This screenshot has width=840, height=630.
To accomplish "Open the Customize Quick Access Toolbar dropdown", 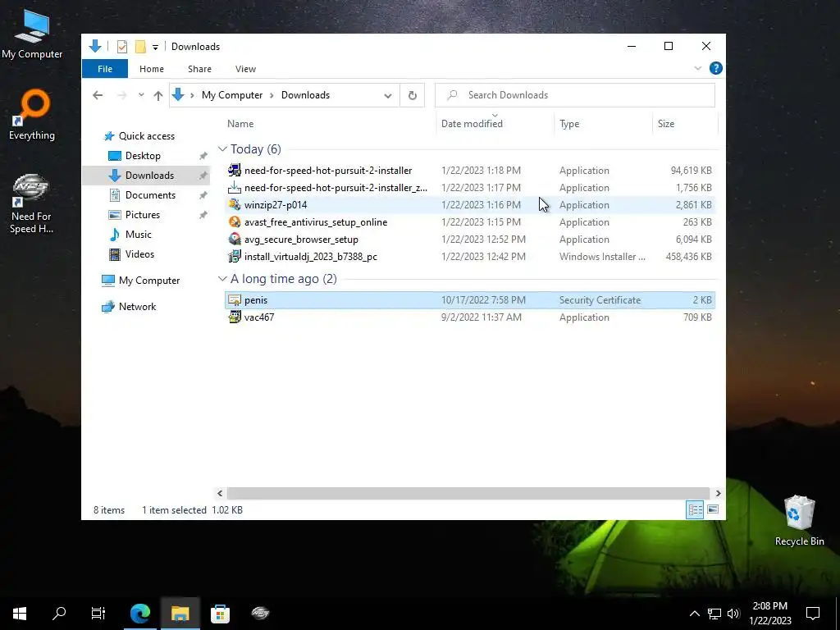I will [x=155, y=47].
